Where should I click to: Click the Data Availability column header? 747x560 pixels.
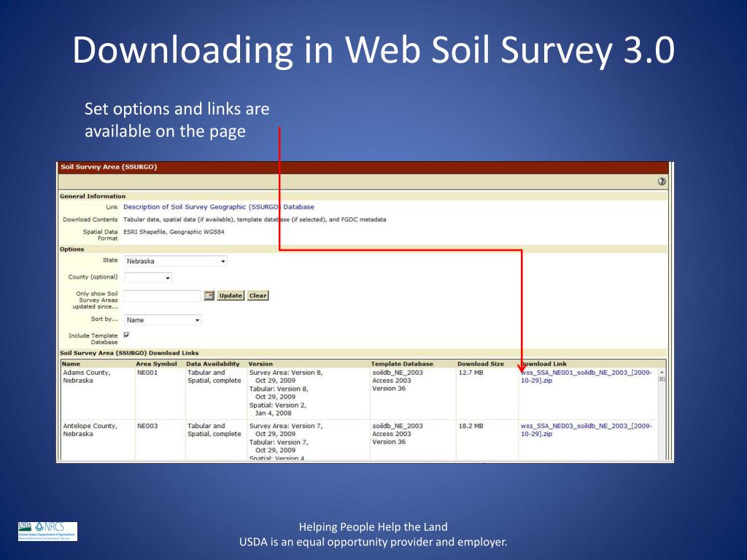pyautogui.click(x=213, y=364)
